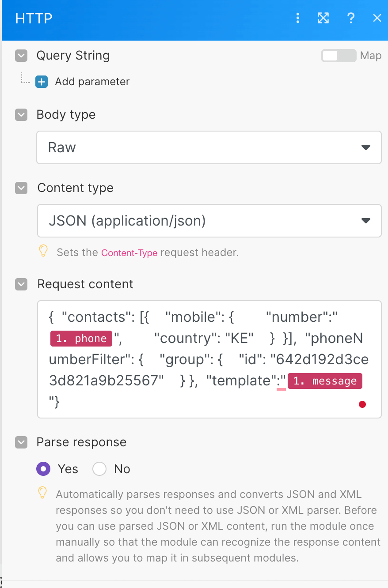The height and width of the screenshot is (588, 388).
Task: Close the HTTP module panel
Action: [377, 18]
